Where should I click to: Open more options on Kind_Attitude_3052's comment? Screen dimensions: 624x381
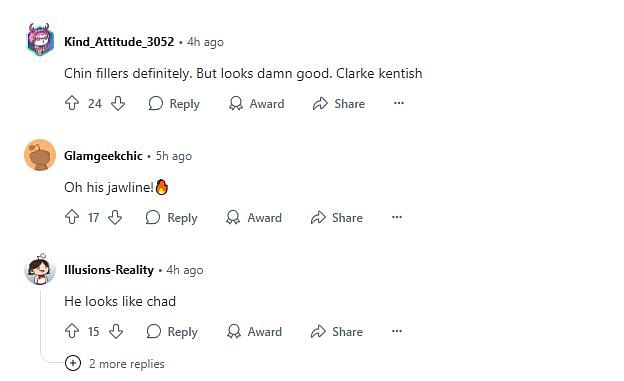(399, 103)
